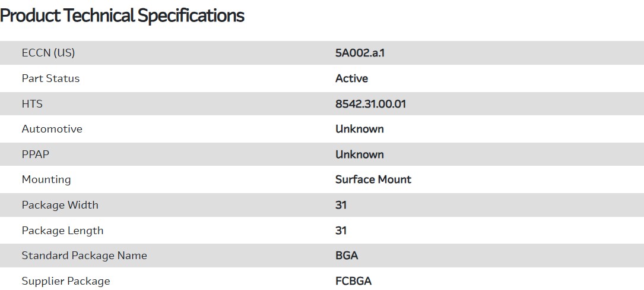Click the Package Width label
This screenshot has width=644, height=290.
60,205
